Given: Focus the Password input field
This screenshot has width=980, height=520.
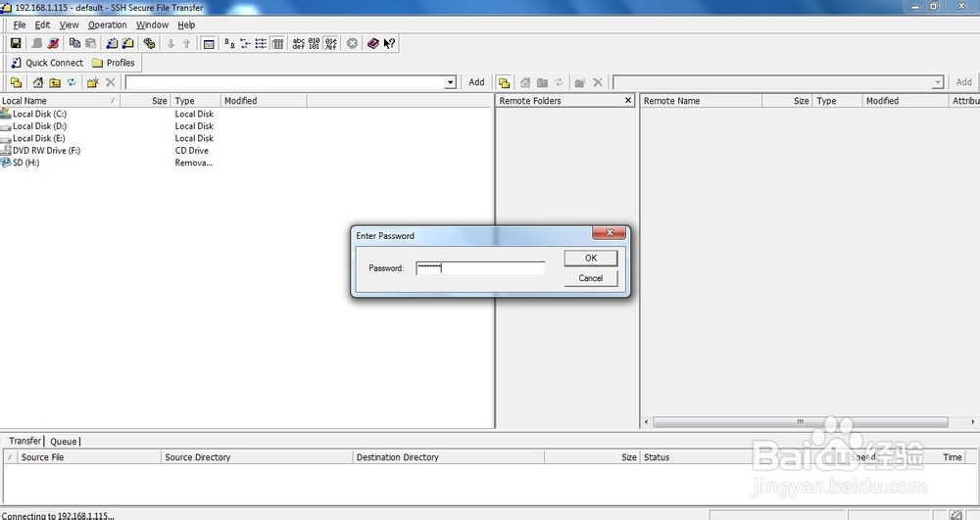Looking at the screenshot, I should tap(480, 267).
